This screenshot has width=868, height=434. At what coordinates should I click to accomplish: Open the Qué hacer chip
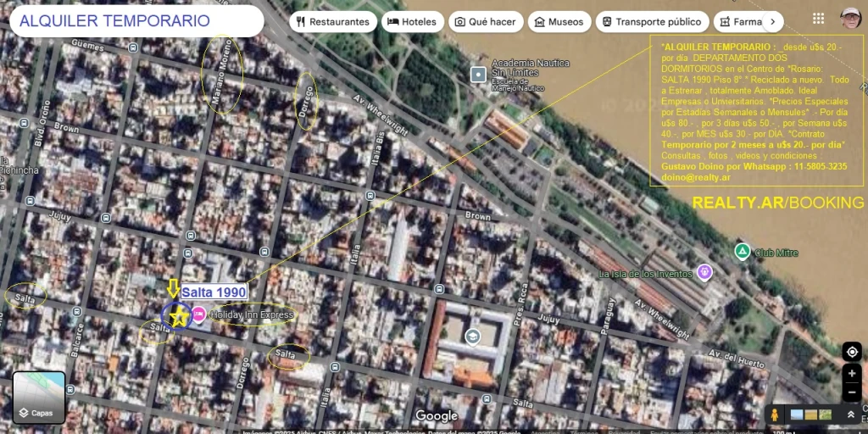tap(486, 22)
